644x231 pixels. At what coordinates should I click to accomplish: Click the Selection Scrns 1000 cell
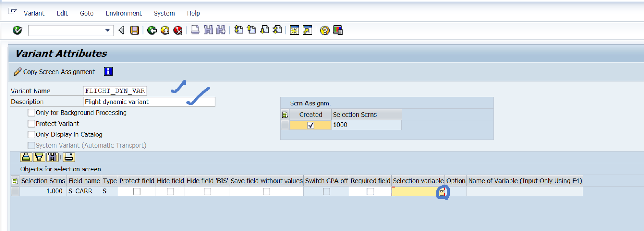pos(366,125)
